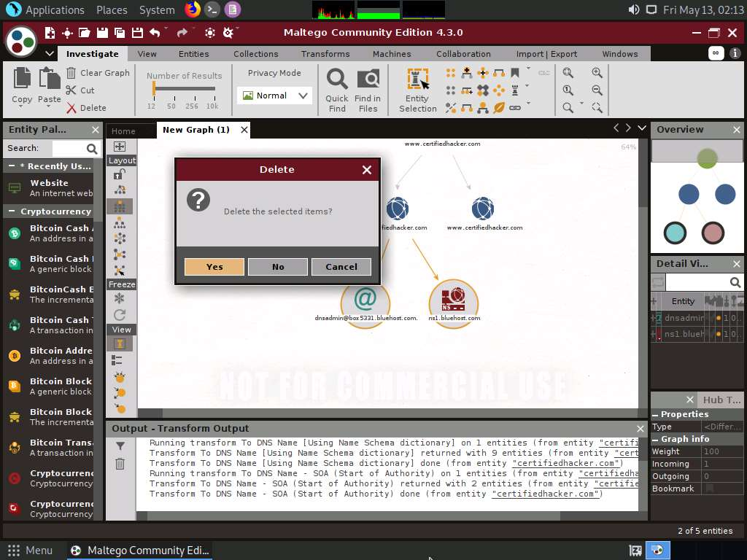
Task: Click Cut in the ribbon
Action: [80, 90]
